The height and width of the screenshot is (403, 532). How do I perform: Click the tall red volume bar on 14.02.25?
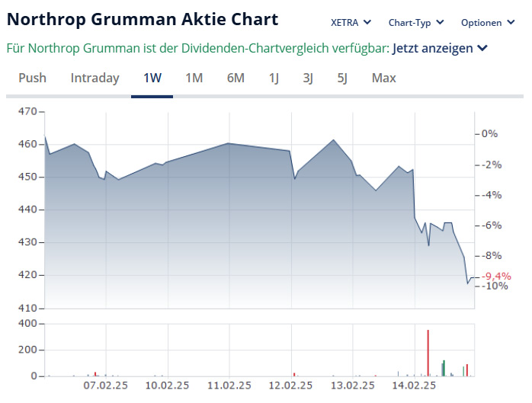(428, 353)
